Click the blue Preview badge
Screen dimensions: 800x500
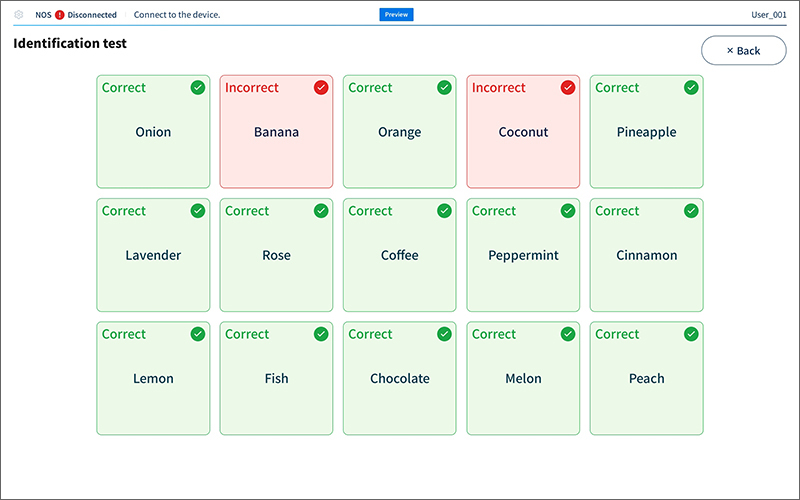pos(396,15)
